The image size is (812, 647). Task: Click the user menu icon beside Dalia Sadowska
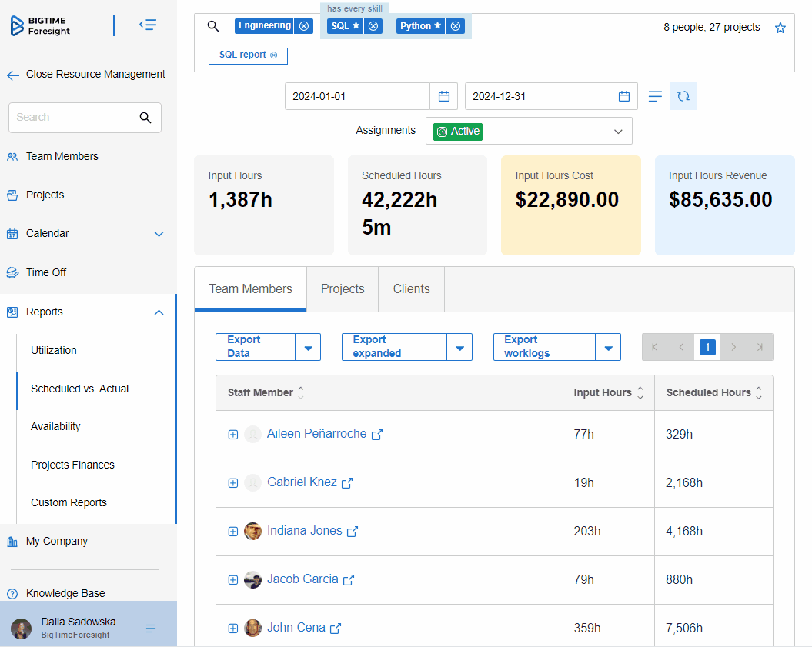tap(151, 629)
